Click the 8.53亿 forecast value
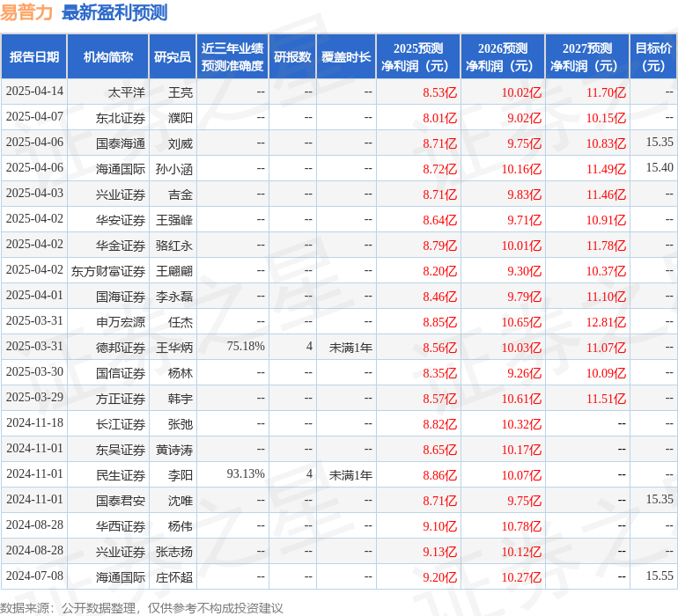The image size is (678, 616). point(439,92)
